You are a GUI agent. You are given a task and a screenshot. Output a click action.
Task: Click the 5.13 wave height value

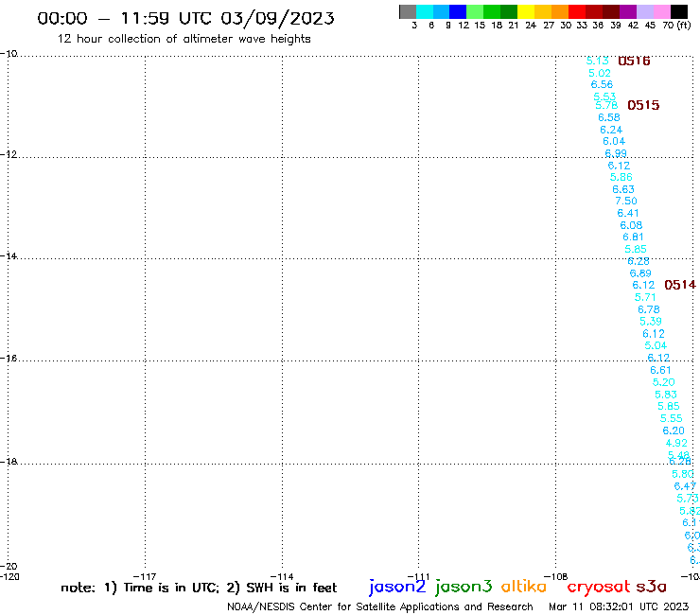click(x=597, y=61)
